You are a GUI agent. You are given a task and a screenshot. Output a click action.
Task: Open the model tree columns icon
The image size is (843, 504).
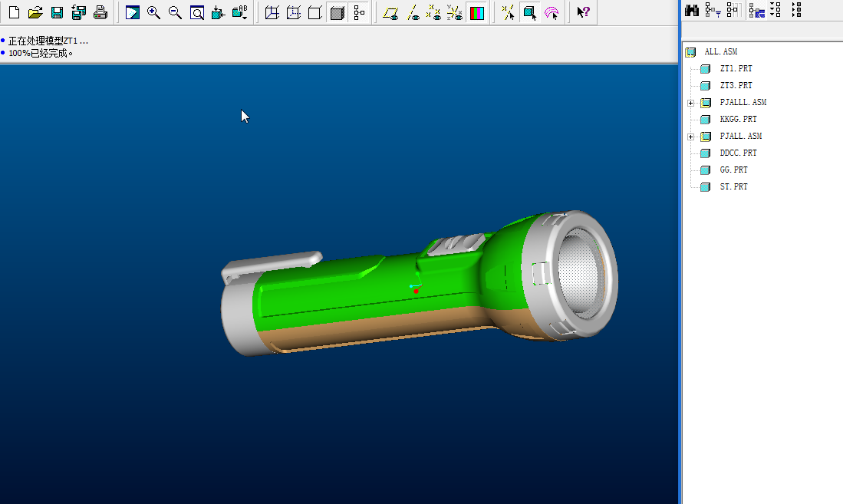(733, 10)
